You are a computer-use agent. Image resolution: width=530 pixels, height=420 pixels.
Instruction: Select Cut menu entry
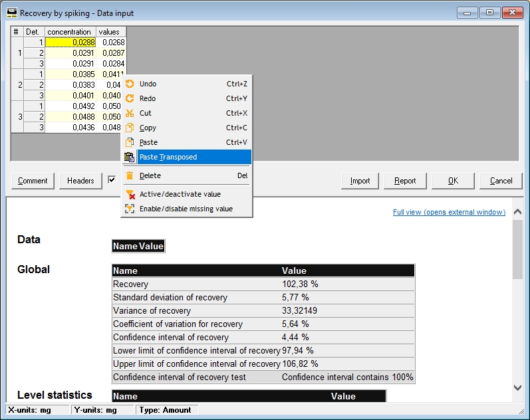(x=187, y=113)
